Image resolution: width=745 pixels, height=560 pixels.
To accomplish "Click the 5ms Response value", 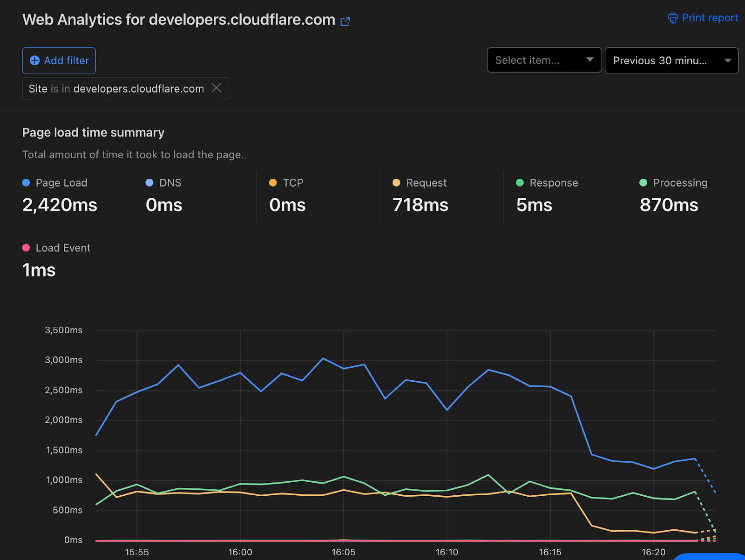I will click(x=534, y=205).
